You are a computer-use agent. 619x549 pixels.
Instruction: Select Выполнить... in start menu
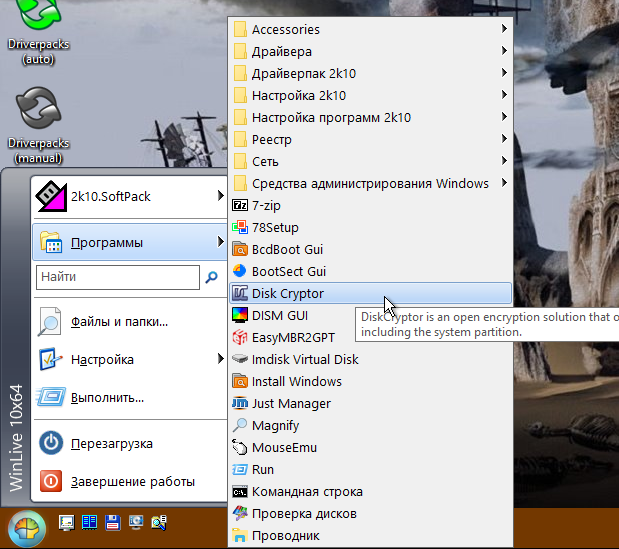[130, 397]
